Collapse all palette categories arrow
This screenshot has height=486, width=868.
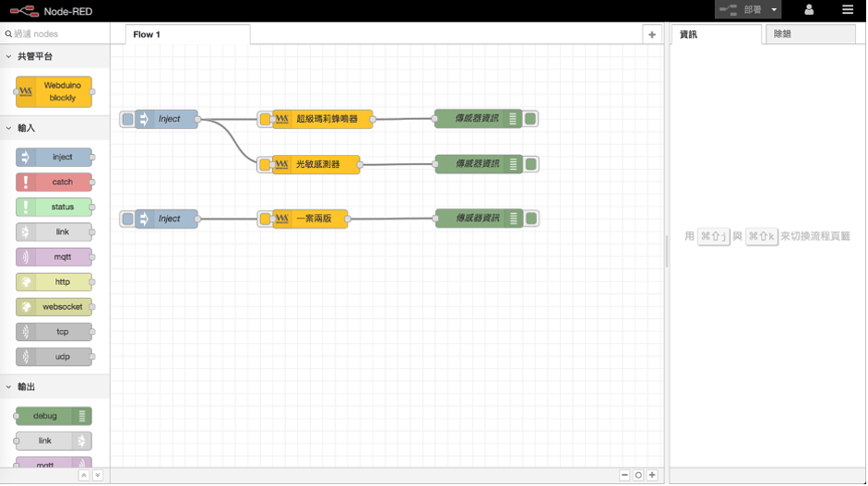(x=84, y=476)
